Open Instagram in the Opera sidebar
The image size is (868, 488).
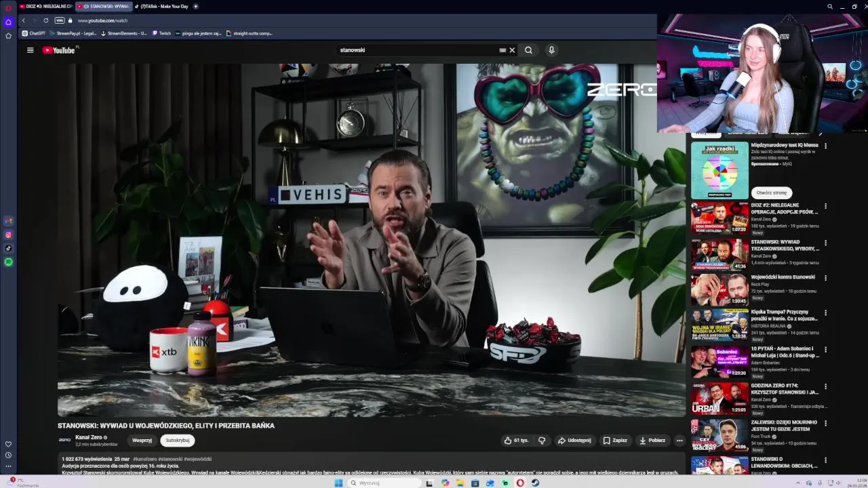coord(8,235)
